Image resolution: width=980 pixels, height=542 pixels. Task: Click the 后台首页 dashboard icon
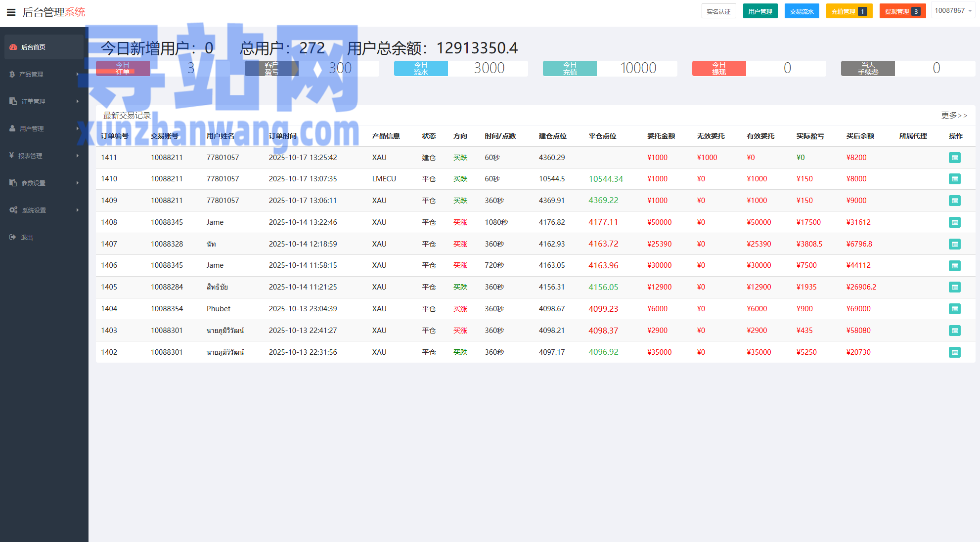(x=13, y=47)
